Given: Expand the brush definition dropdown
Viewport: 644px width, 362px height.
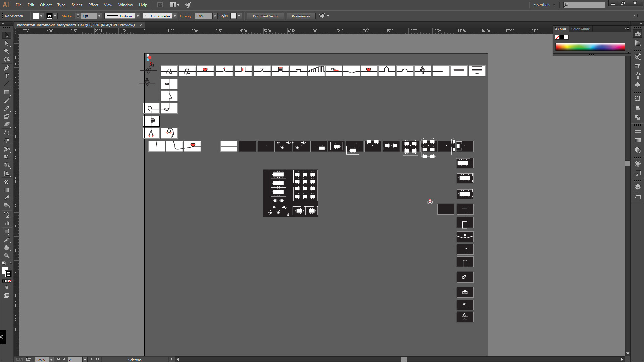Looking at the screenshot, I should [x=175, y=16].
